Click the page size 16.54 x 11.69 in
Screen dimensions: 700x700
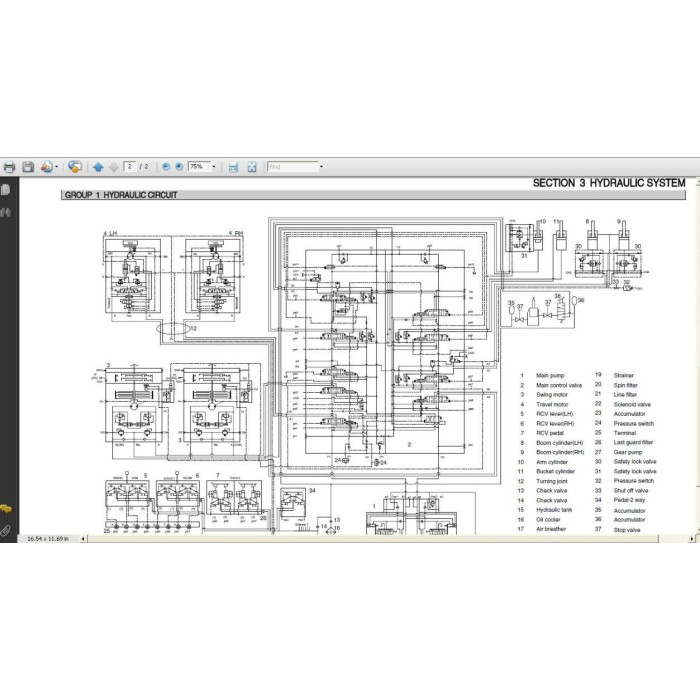48,539
